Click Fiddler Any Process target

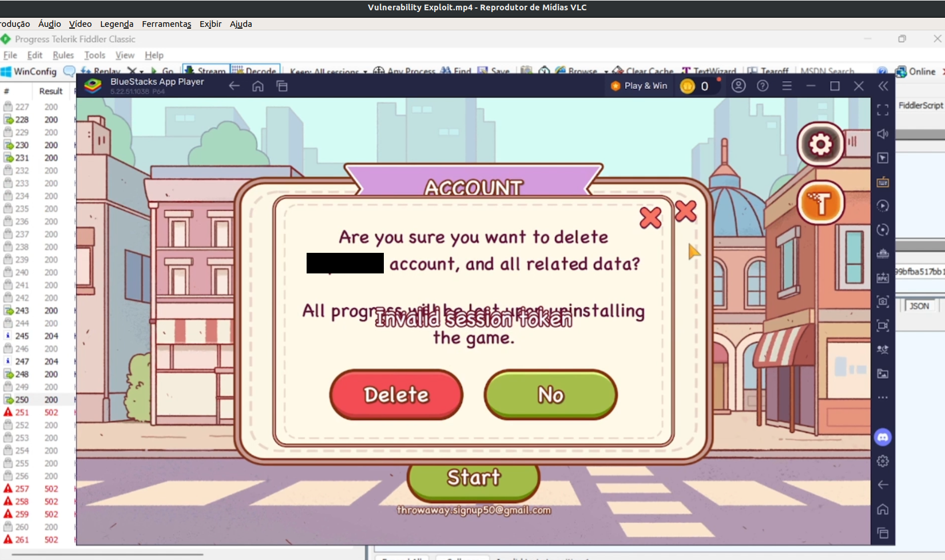[404, 71]
